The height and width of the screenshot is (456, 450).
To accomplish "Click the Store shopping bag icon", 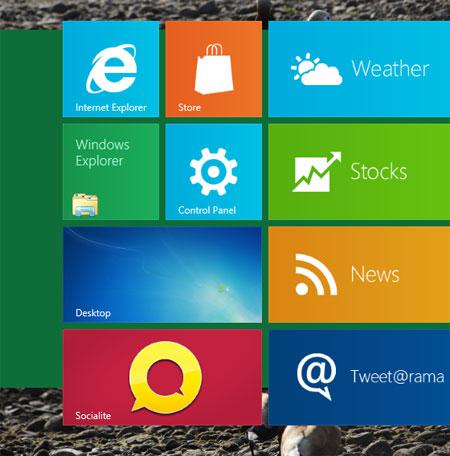I will [214, 69].
